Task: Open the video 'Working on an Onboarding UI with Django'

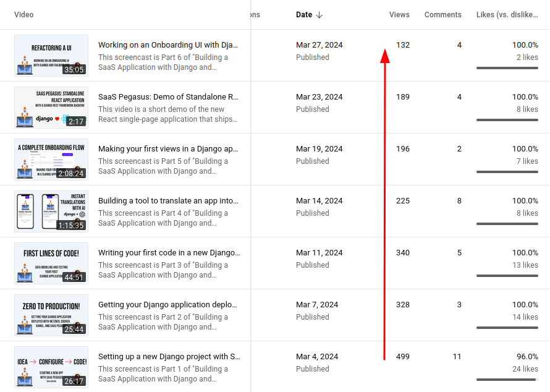Action: tap(168, 45)
